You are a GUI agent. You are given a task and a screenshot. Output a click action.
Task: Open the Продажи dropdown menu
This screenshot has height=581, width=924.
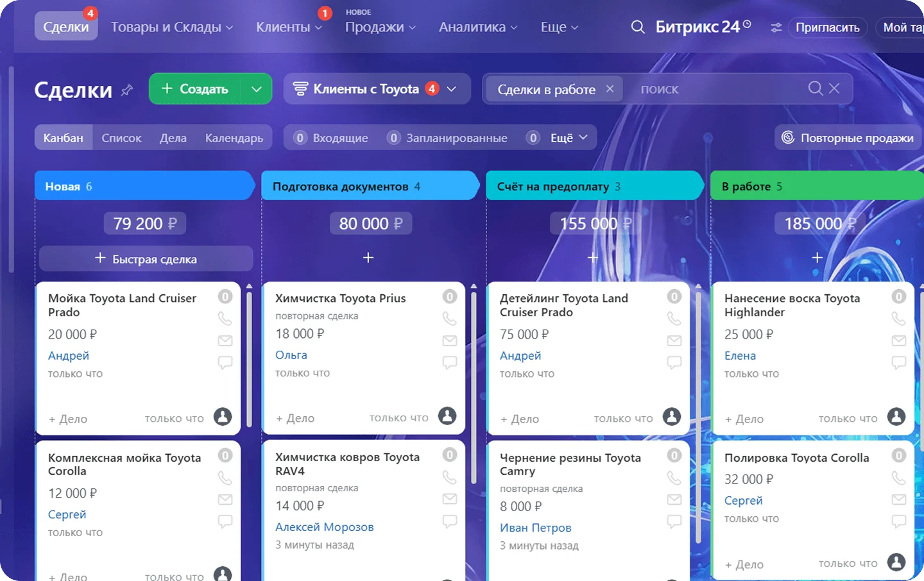click(x=381, y=27)
